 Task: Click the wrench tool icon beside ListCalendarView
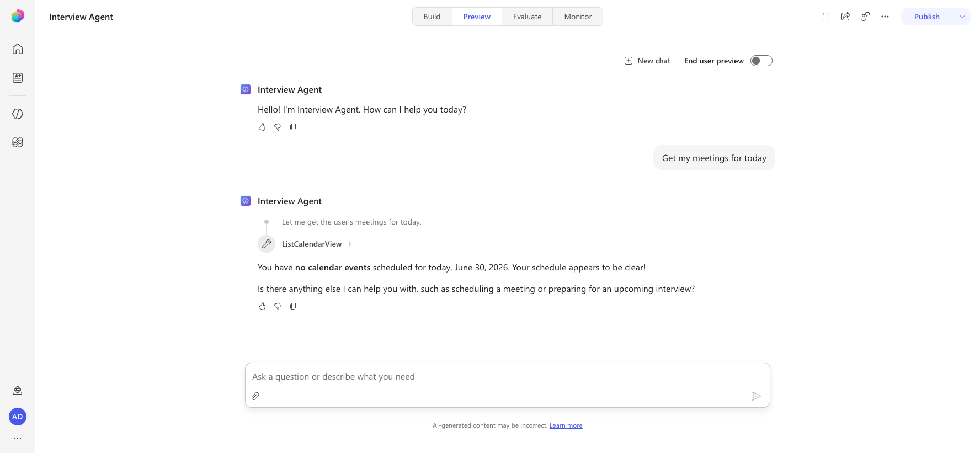[267, 244]
